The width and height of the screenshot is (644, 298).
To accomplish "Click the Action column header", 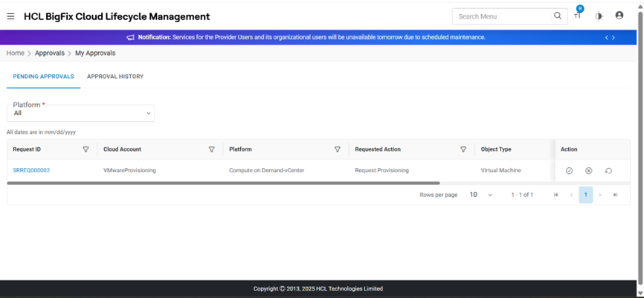I will [569, 149].
